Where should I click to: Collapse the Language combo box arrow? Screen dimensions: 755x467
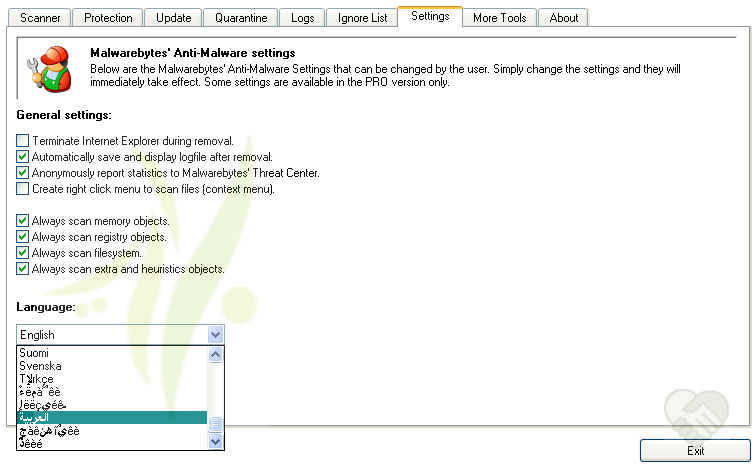pyautogui.click(x=215, y=334)
